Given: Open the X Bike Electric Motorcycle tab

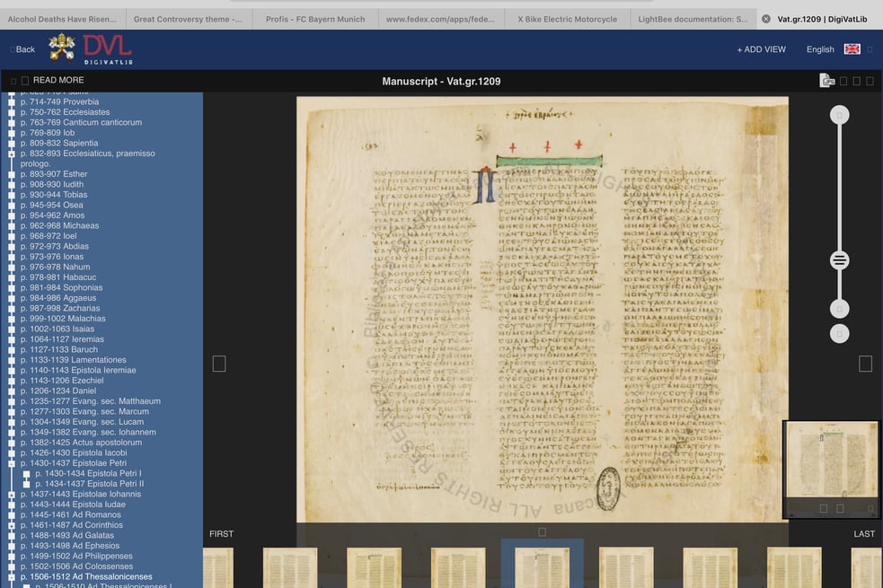Looking at the screenshot, I should [x=569, y=19].
